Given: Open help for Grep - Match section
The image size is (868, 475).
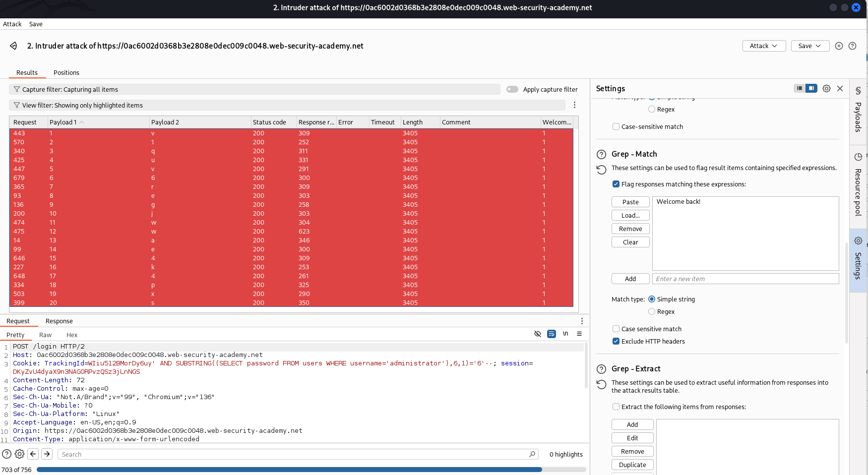Looking at the screenshot, I should [601, 154].
